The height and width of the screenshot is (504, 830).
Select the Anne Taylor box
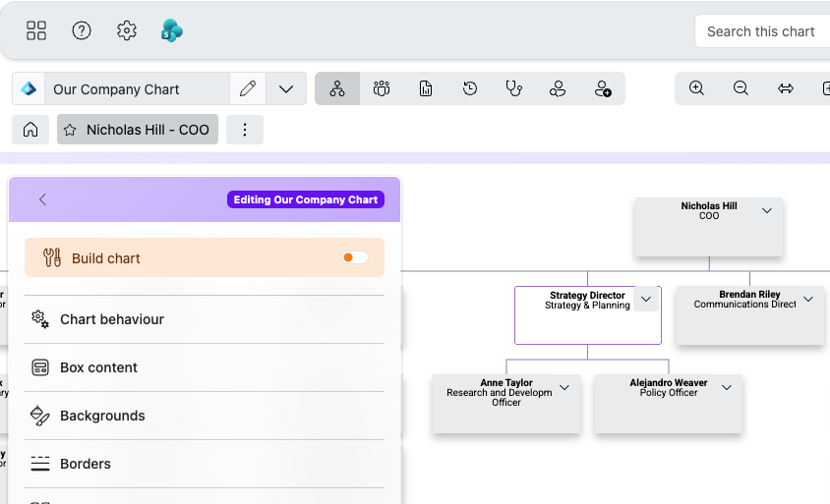click(506, 404)
